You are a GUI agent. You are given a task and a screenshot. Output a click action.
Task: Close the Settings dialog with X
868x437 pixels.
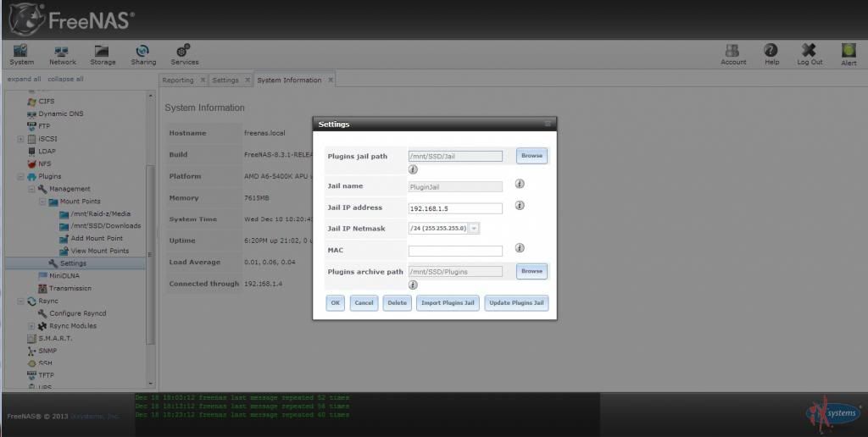pos(548,124)
